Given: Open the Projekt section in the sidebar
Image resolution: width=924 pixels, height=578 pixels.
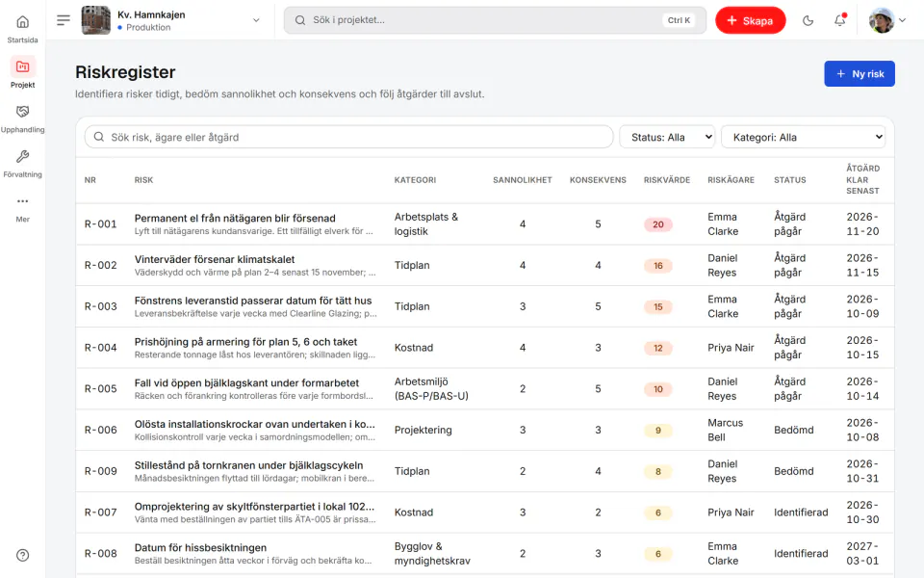Looking at the screenshot, I should click(x=22, y=73).
